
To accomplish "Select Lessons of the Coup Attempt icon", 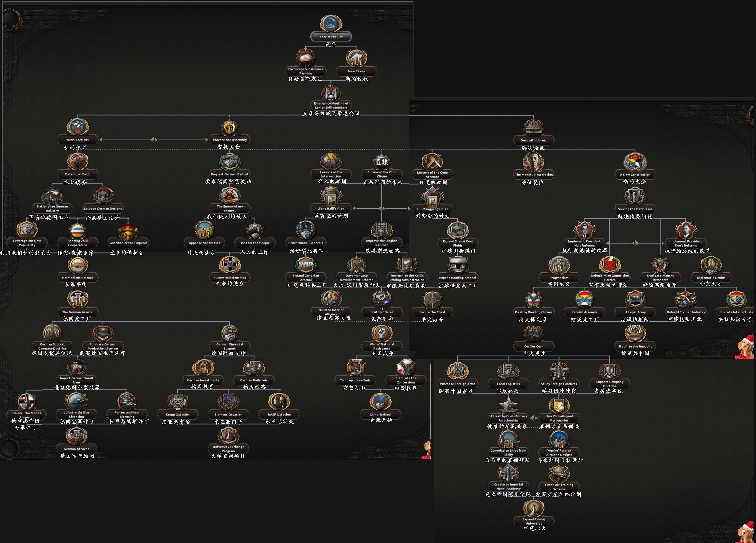I will (x=432, y=162).
